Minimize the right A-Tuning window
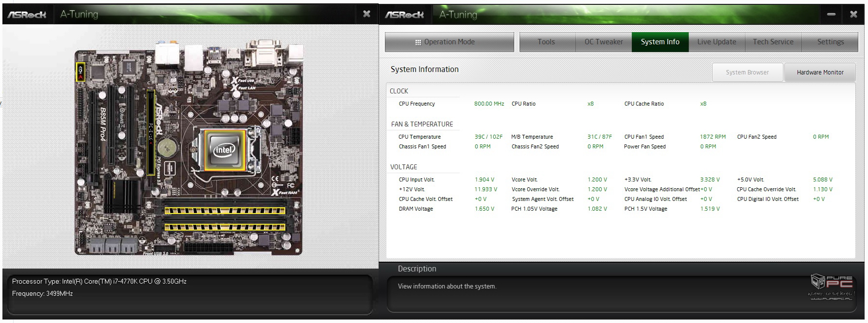The image size is (868, 323). tap(831, 15)
